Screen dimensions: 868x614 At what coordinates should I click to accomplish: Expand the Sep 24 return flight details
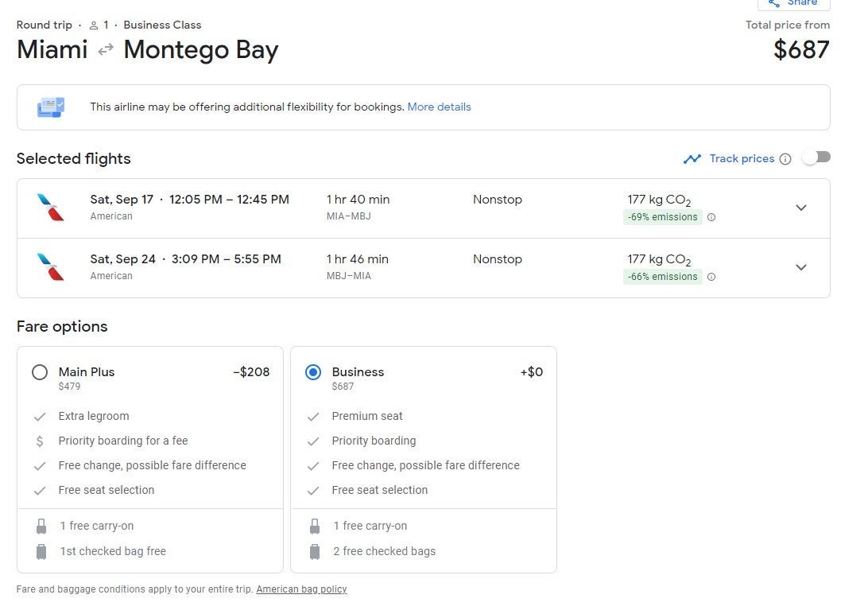(x=800, y=267)
